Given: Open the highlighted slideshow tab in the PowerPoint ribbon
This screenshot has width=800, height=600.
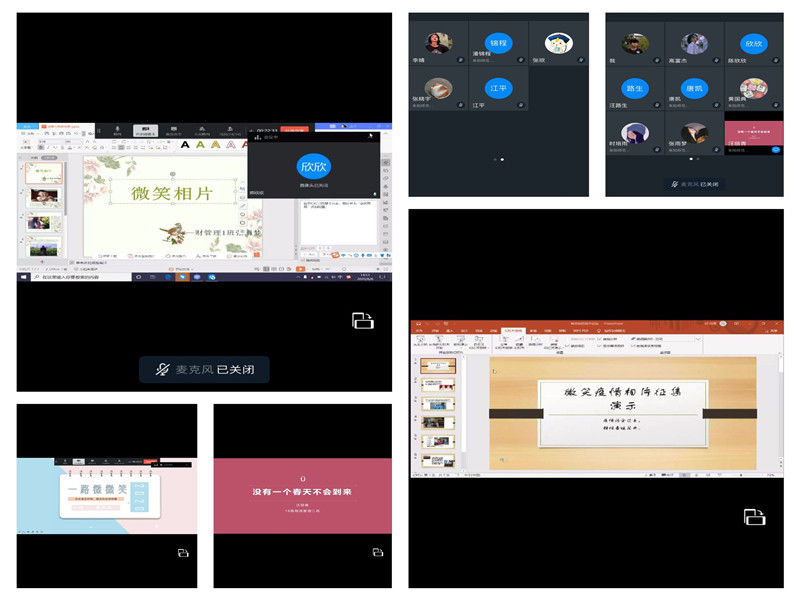Looking at the screenshot, I should (x=512, y=330).
